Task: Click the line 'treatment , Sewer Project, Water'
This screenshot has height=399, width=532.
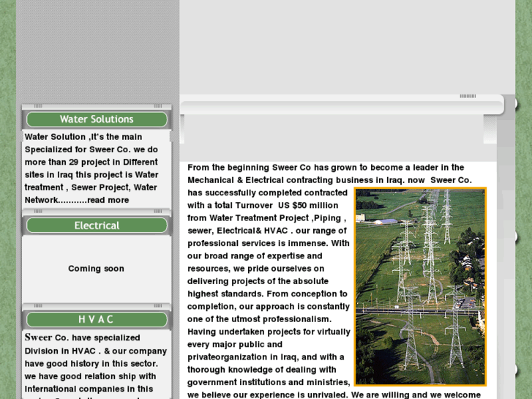Action: coord(91,187)
